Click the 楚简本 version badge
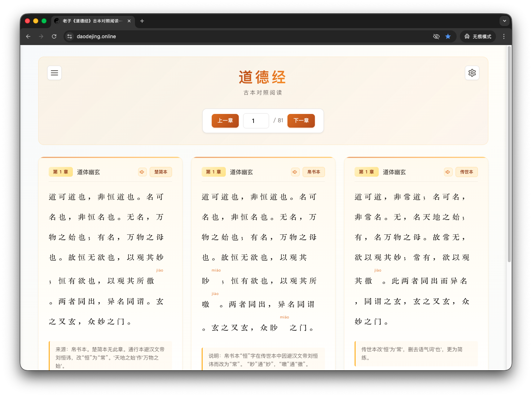This screenshot has width=532, height=397. coord(161,172)
